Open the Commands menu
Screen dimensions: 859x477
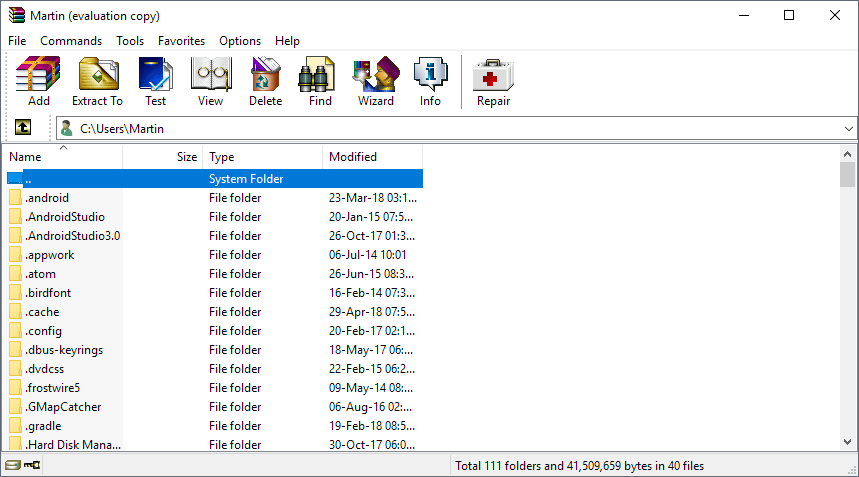coord(71,41)
